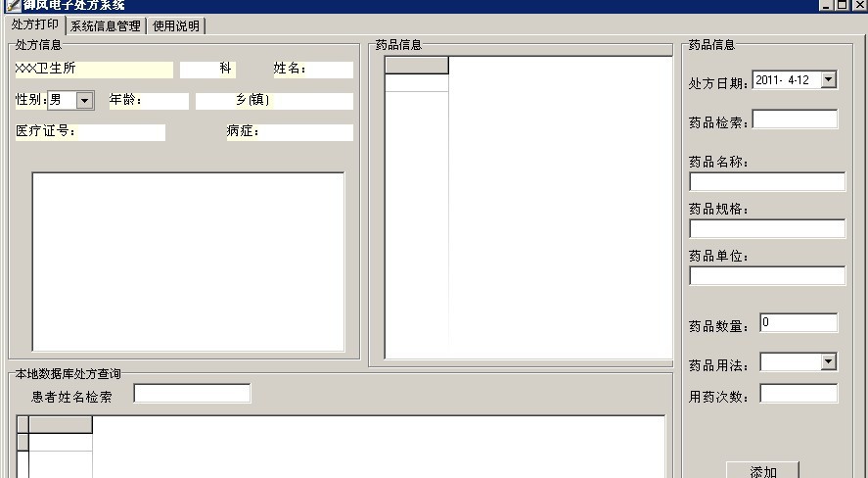Select the prescription query grid header cell
Image resolution: width=868 pixels, height=478 pixels.
61,425
